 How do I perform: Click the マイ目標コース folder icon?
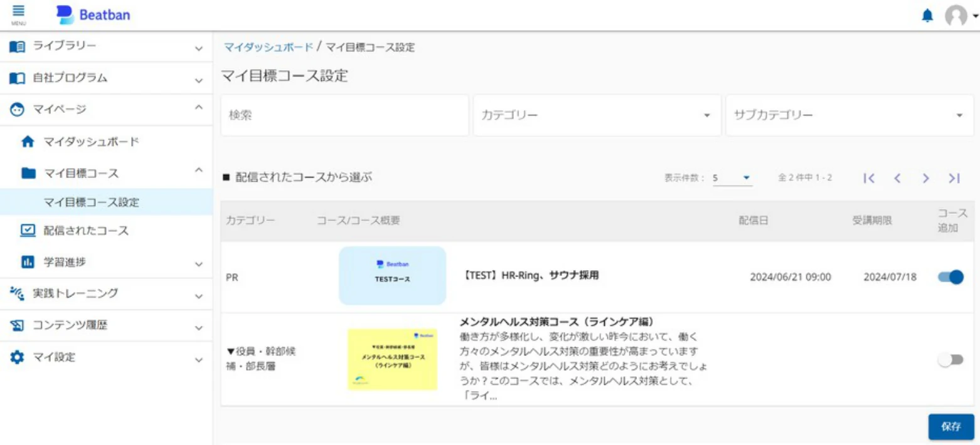tap(28, 174)
